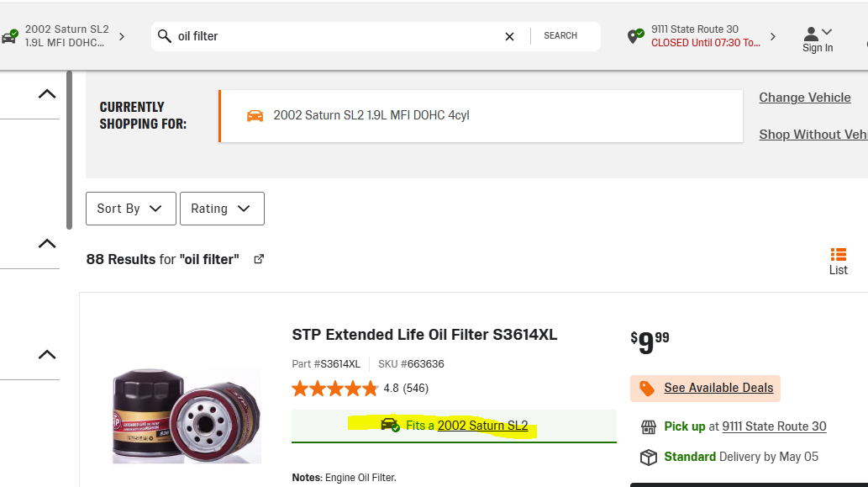Open the Rating filter dropdown
This screenshot has width=868, height=487.
point(222,209)
